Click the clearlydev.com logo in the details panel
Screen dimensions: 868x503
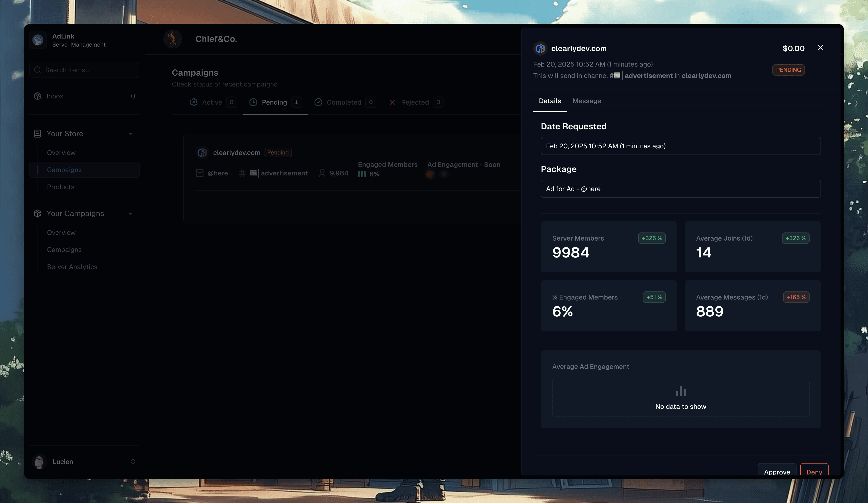pyautogui.click(x=540, y=48)
